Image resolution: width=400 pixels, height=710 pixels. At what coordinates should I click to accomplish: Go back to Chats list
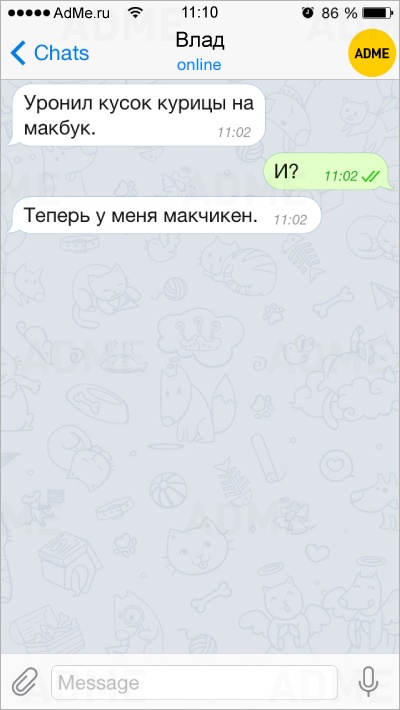49,53
